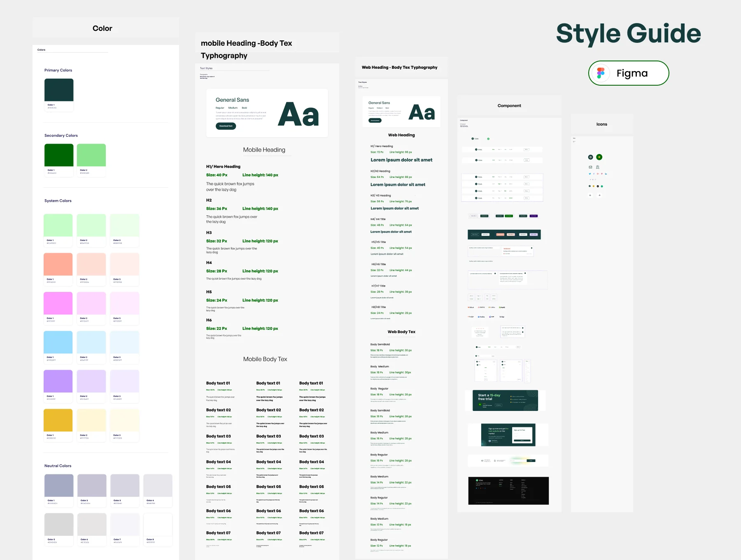
Task: Click the envelope mail icon
Action: pos(590,167)
